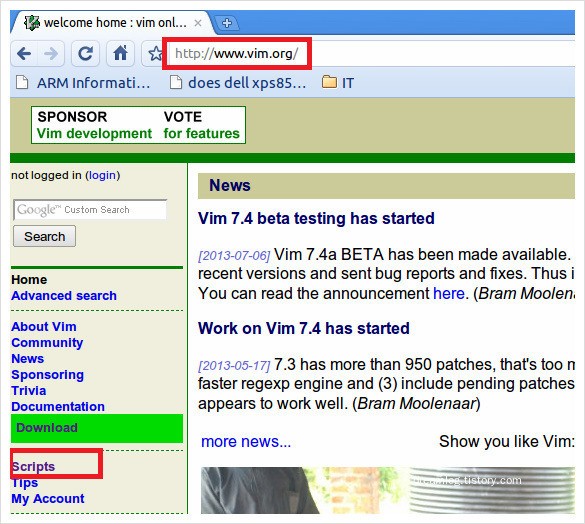Click the 'Show you like Vim:' text
This screenshot has height=524, width=585.
[507, 442]
